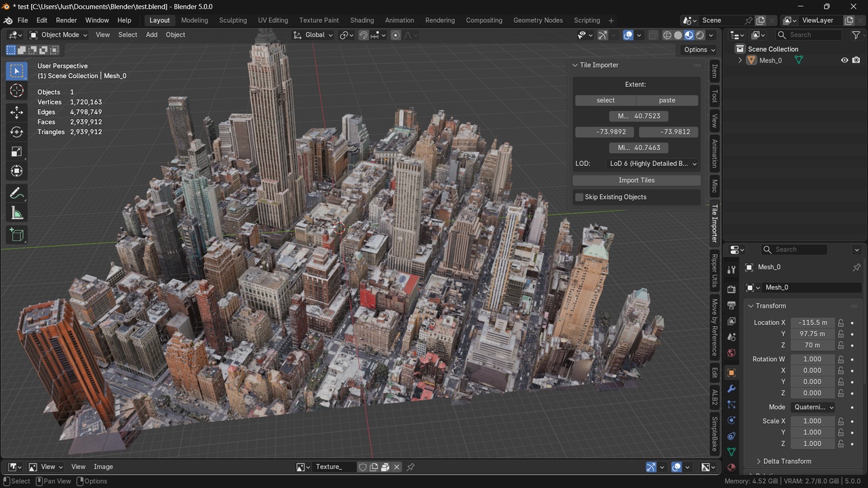Pin the Mesh_0 properties context
This screenshot has height=488, width=868.
point(856,267)
